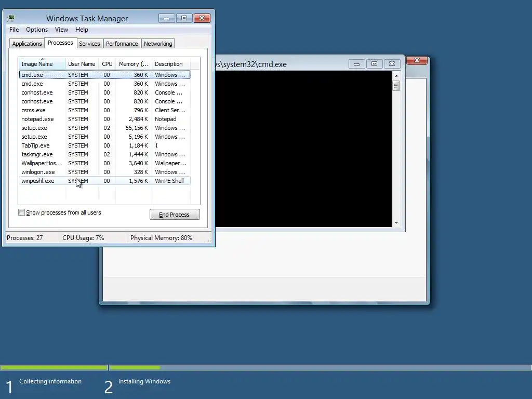Select the csrss.exe process row
The width and height of the screenshot is (532, 399).
pyautogui.click(x=104, y=110)
